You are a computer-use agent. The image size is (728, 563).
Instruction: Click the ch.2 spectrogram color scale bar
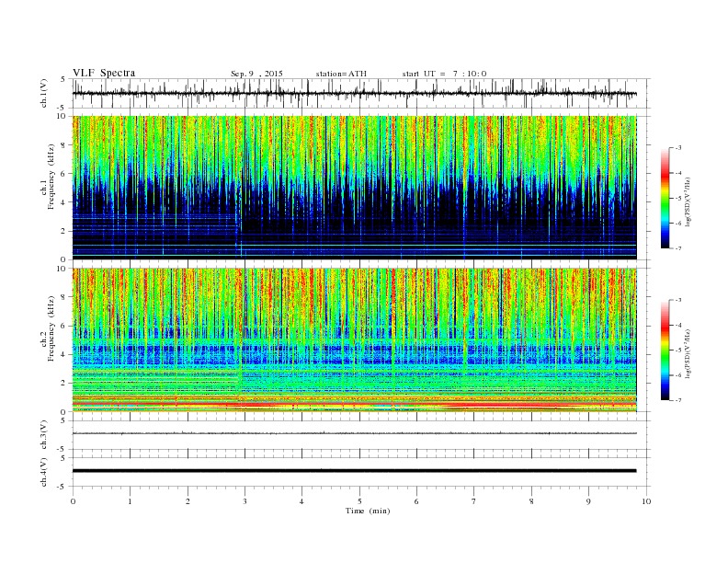[665, 350]
